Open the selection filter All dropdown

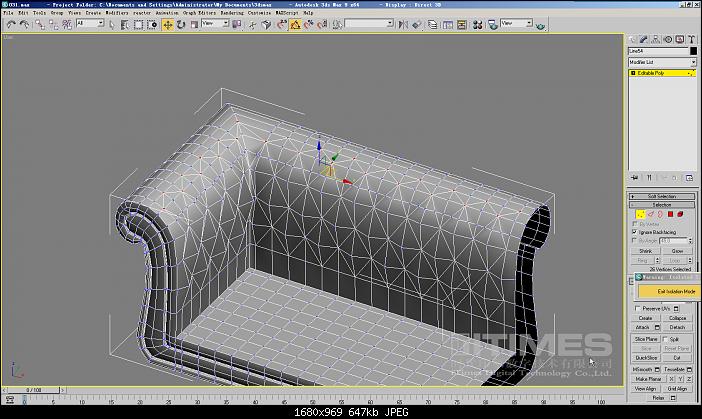click(90, 23)
